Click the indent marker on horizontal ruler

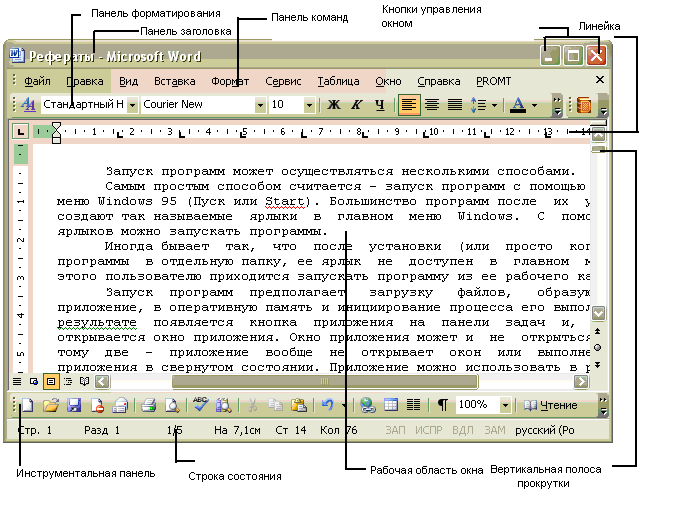[56, 133]
